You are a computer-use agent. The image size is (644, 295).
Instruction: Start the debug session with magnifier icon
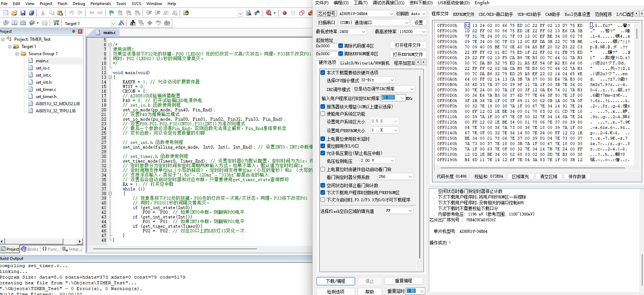(269, 13)
